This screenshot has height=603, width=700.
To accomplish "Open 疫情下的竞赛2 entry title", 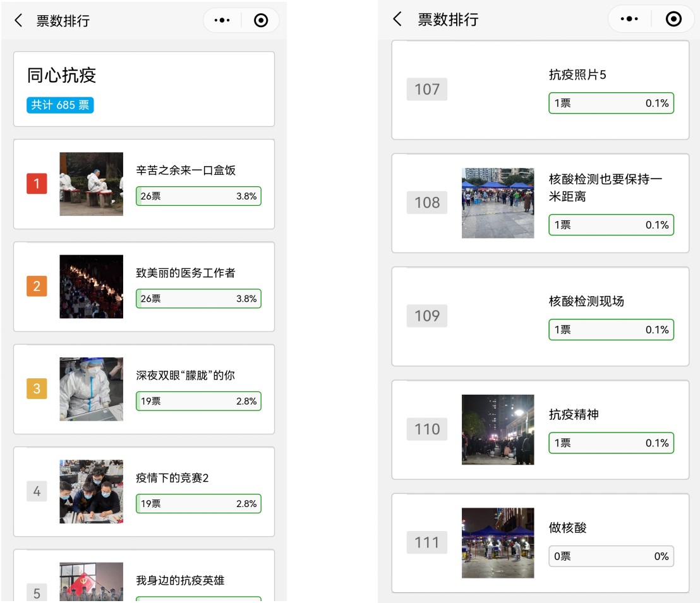I will point(172,478).
